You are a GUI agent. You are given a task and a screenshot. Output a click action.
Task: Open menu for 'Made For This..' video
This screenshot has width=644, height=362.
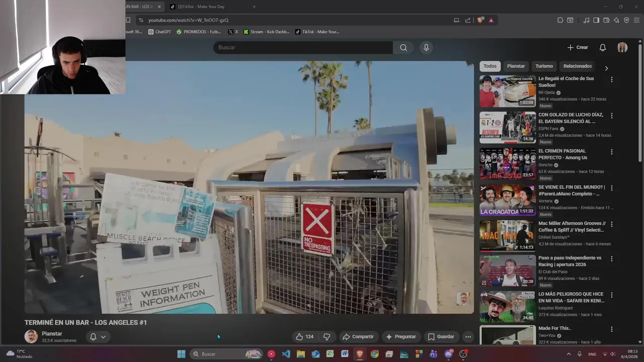pos(612,329)
